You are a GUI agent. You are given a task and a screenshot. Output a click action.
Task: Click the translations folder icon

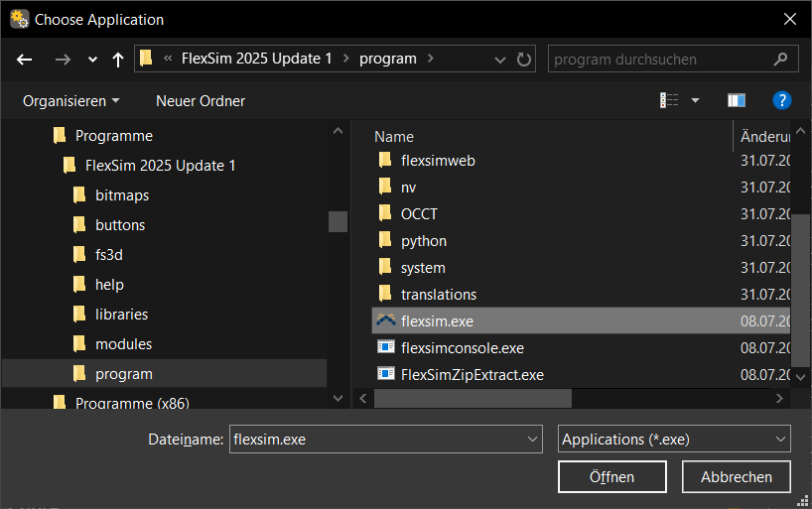[x=385, y=293]
